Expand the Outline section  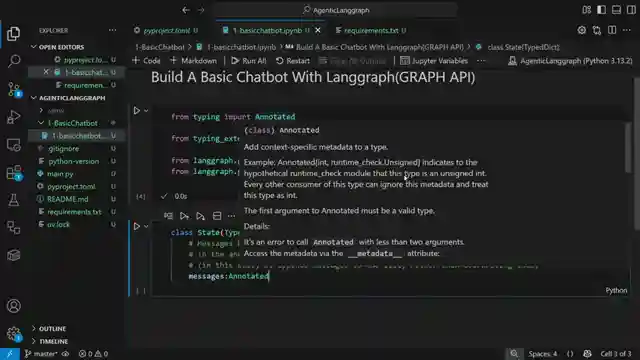point(52,329)
